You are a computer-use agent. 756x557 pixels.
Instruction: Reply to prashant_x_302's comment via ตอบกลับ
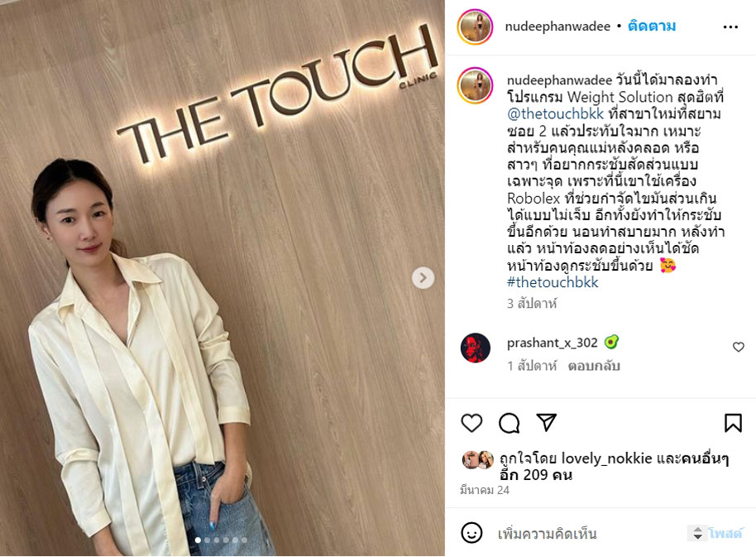594,366
